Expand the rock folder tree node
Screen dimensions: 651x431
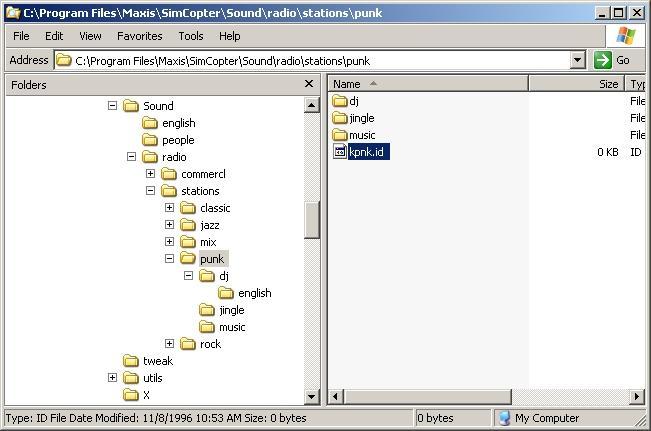(170, 344)
